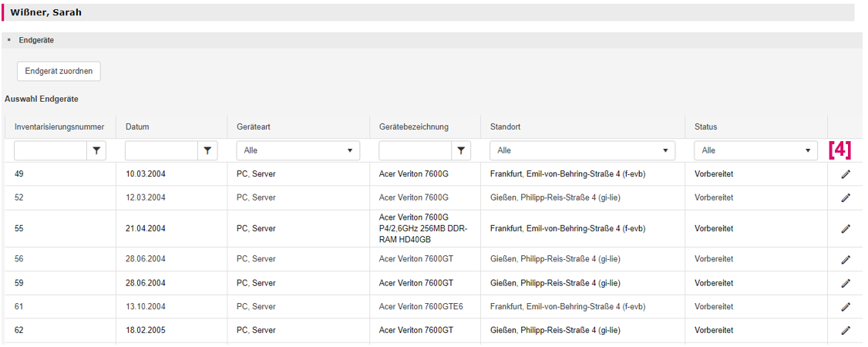This screenshot has height=347, width=868.
Task: Edit the device dated 21.04.2004
Action: 846,228
